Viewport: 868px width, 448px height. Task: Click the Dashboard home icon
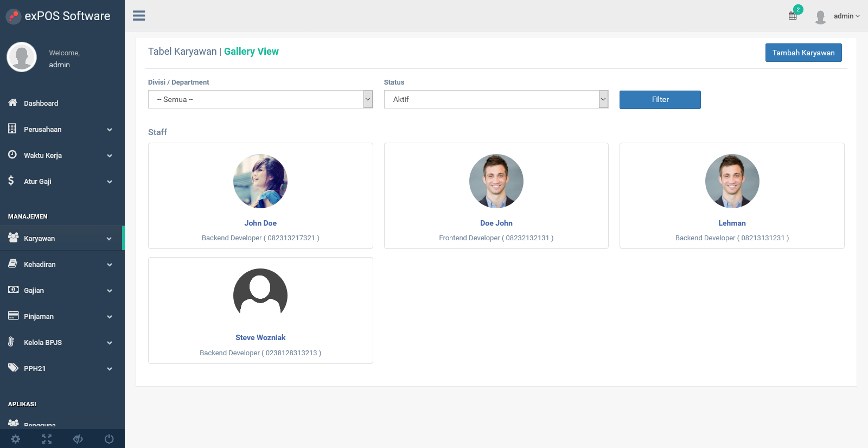[12, 103]
